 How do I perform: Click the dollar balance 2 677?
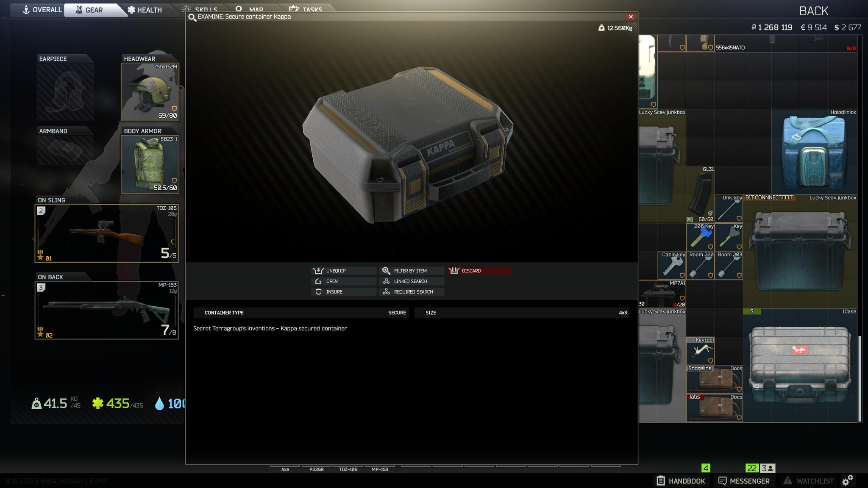point(847,28)
